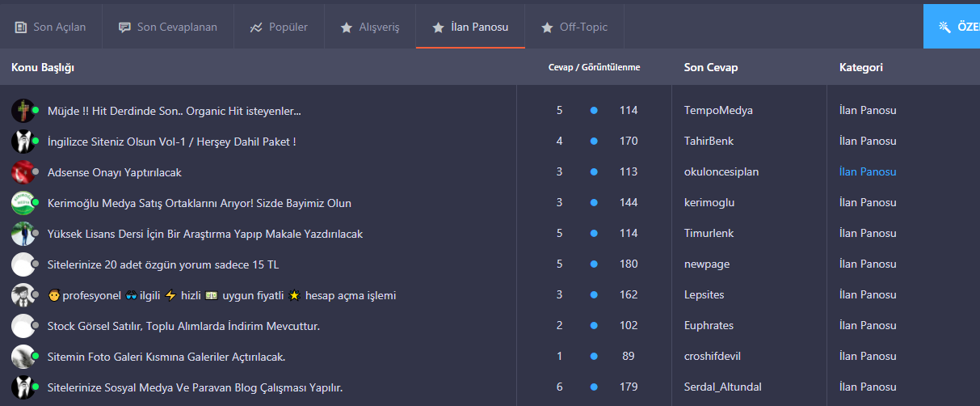Open the Alışveriş tab with star icon
The image size is (980, 406).
(x=370, y=27)
